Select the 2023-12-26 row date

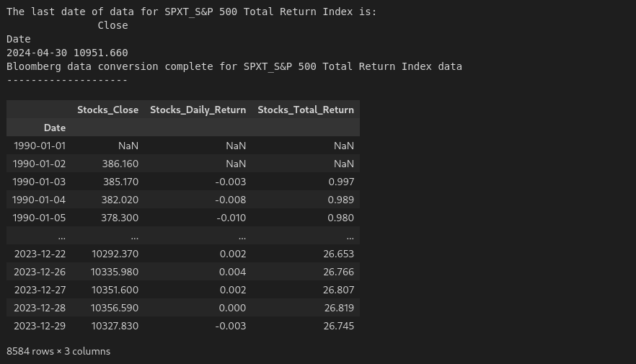tap(40, 272)
